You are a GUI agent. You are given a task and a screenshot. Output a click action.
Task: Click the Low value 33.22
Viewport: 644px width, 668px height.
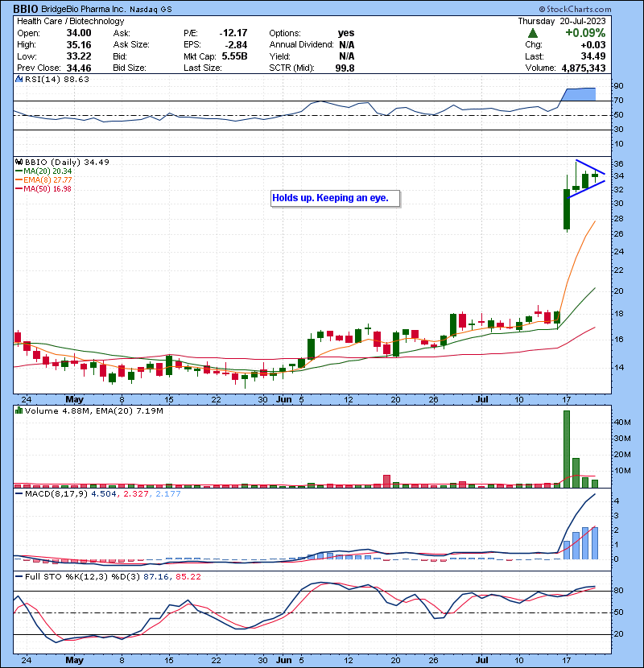[x=79, y=56]
